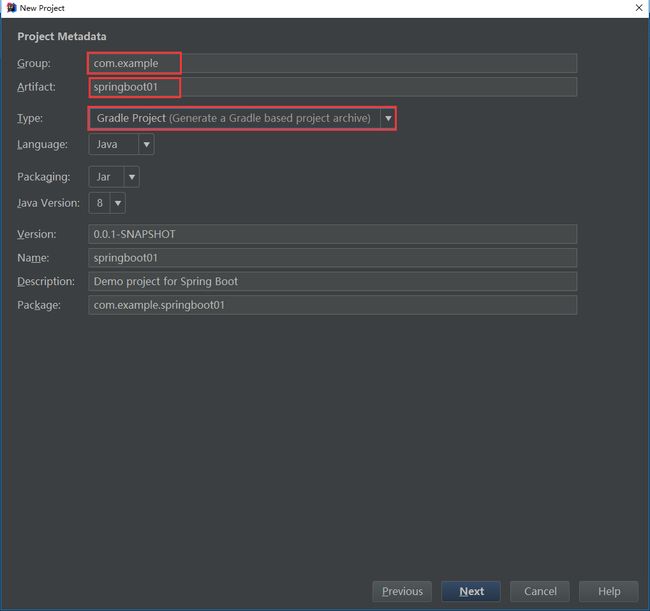Click the Description input field
650x611 pixels.
pos(332,281)
